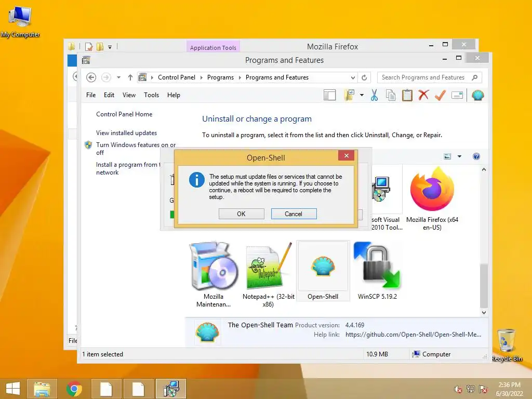
Task: Open View installed updates link
Action: (x=126, y=133)
